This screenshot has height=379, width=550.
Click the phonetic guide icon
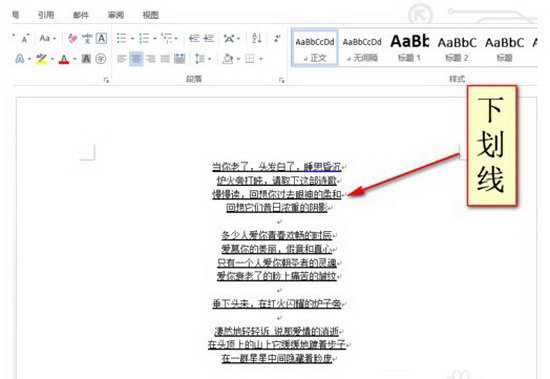click(87, 38)
